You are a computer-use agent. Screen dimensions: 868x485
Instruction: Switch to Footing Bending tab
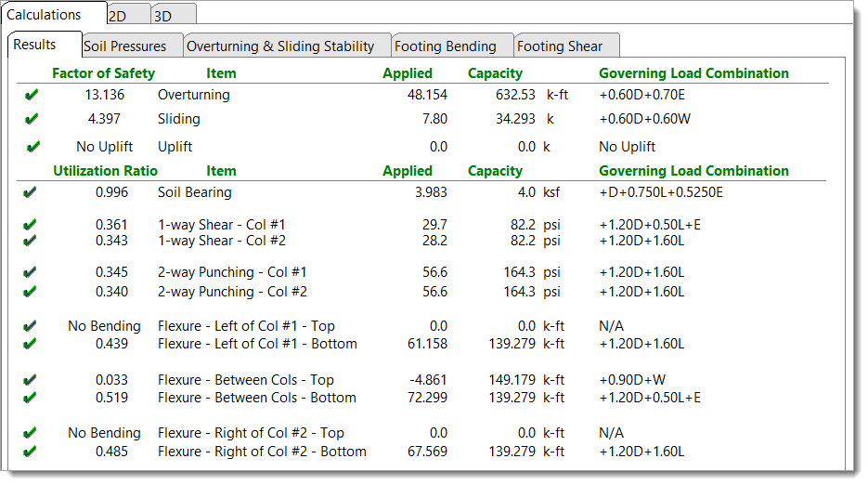click(x=452, y=46)
